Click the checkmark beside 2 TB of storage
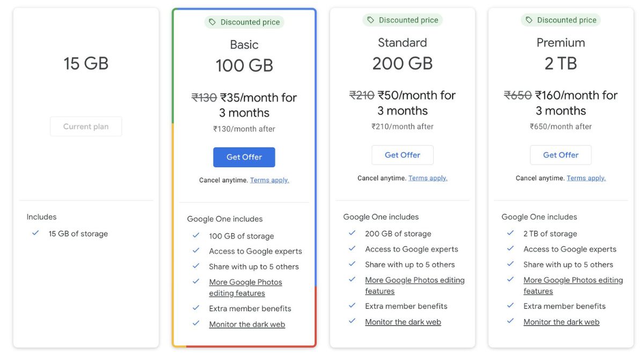 [x=510, y=233]
